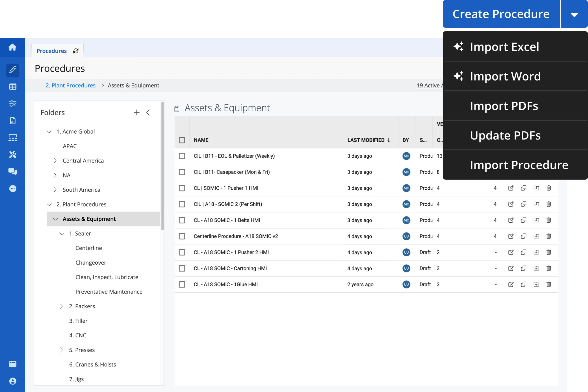588x392 pixels.
Task: Click the move-to-folder icon for CL - A18 SOMIC - 1 Belts HMI
Action: click(536, 220)
